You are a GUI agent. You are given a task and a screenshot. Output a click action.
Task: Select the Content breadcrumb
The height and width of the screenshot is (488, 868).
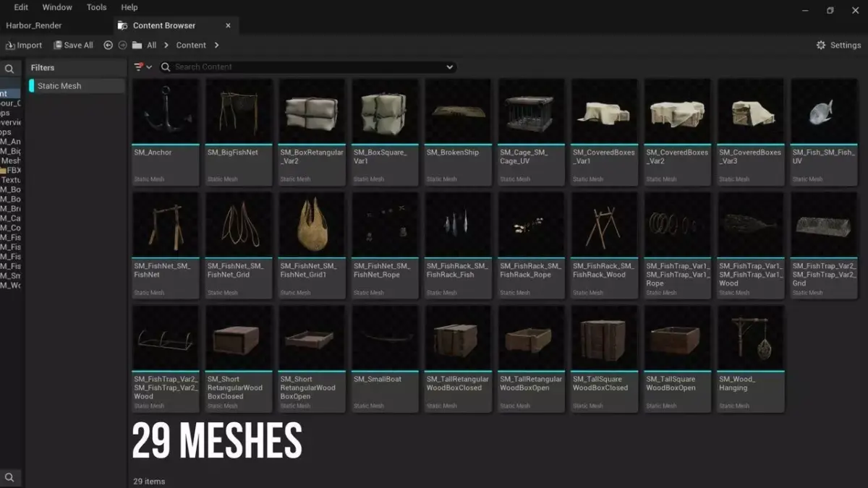(191, 45)
